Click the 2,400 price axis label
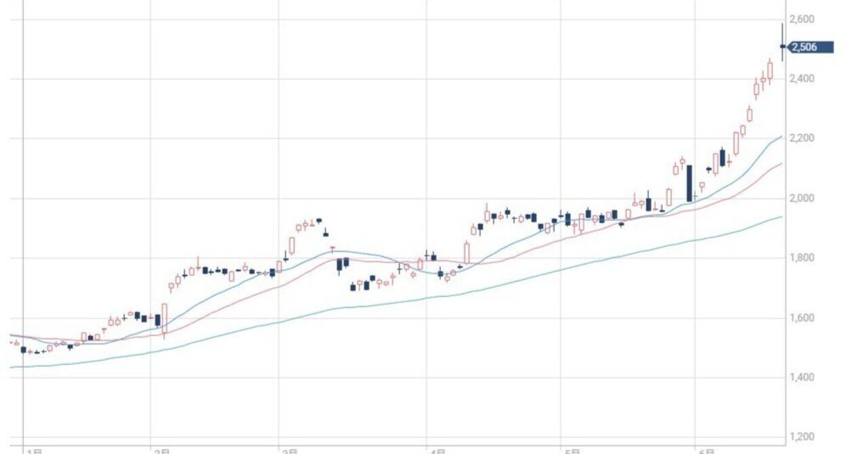Viewport: 868px width, 454px height. click(x=803, y=79)
